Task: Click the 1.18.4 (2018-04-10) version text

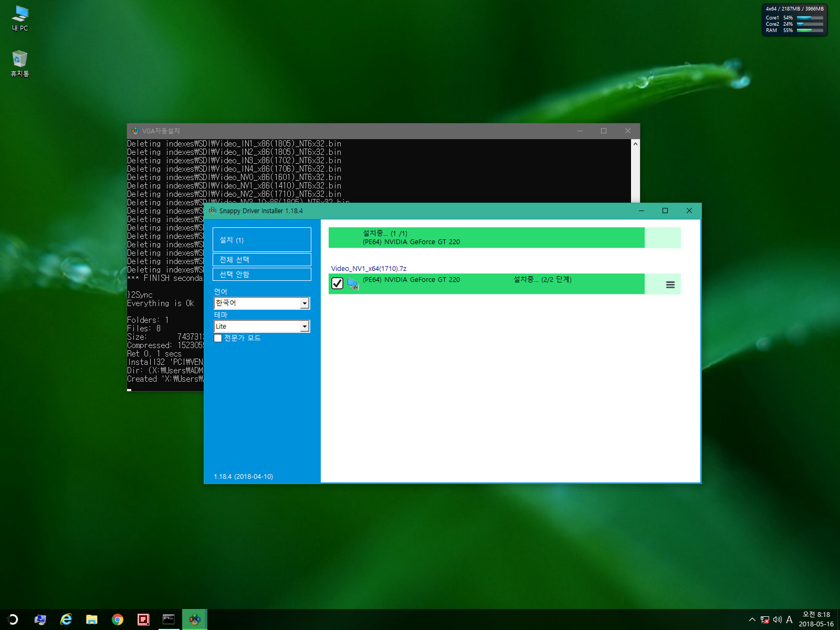Action: pyautogui.click(x=243, y=477)
